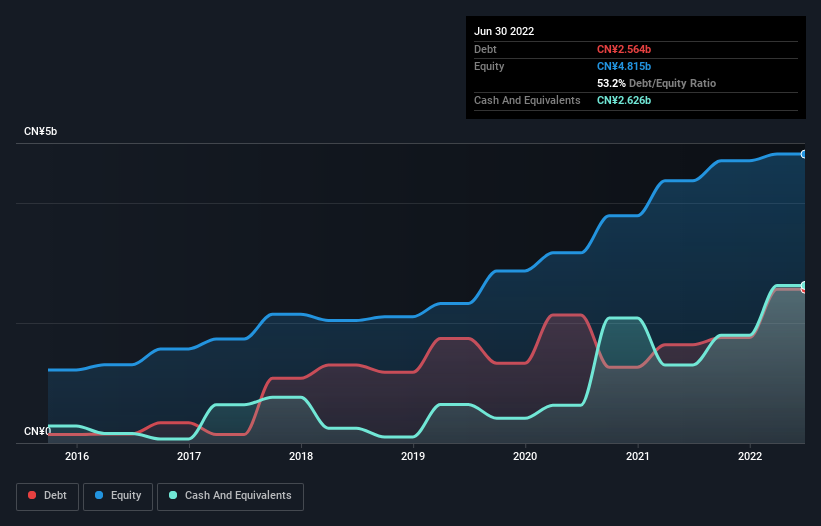Click the teal Cash And Equivalents legend dot

coord(173,495)
